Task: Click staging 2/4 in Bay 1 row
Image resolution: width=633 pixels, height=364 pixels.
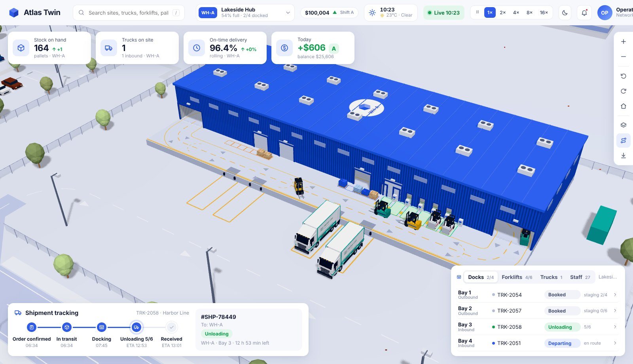Action: click(595, 295)
